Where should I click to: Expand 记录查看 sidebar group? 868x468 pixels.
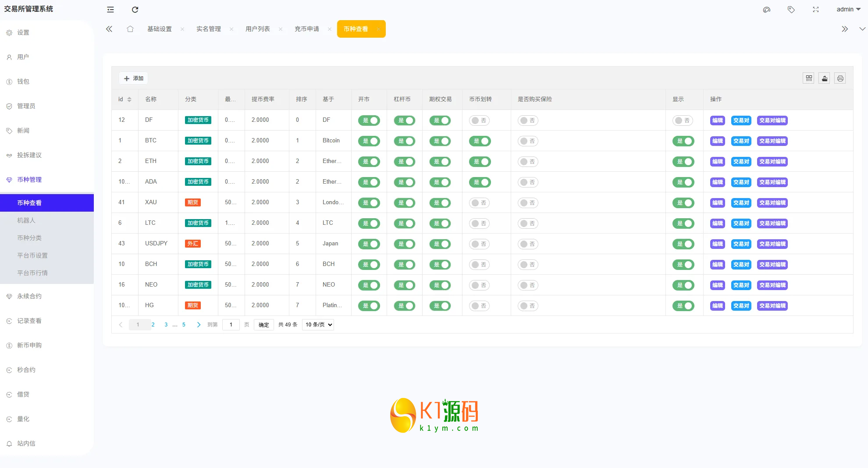click(x=47, y=321)
